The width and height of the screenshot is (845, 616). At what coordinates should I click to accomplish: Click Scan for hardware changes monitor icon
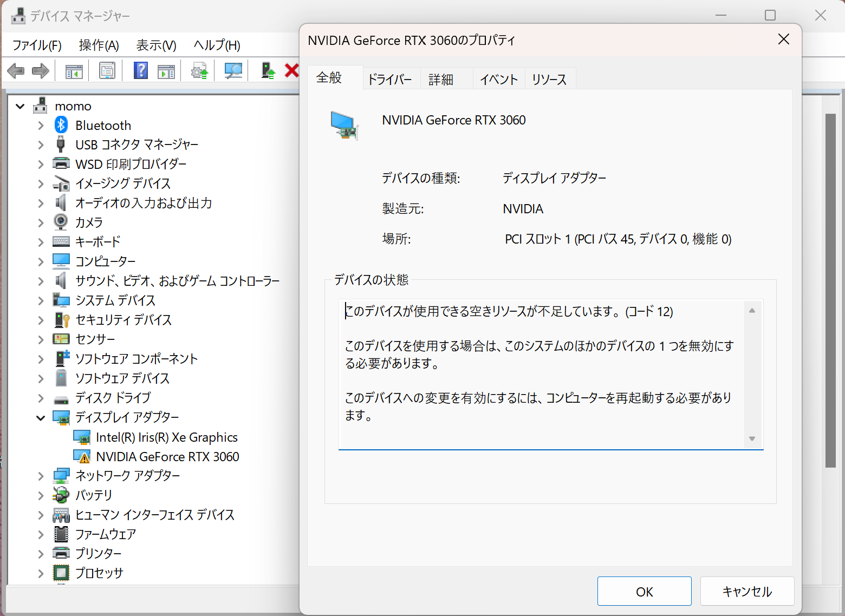[233, 71]
